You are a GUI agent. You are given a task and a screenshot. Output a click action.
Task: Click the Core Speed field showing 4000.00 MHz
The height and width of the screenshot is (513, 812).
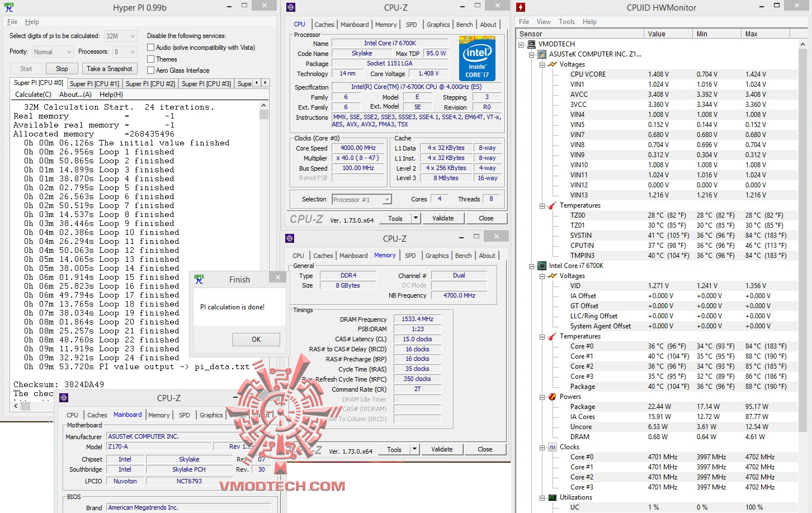pyautogui.click(x=358, y=148)
